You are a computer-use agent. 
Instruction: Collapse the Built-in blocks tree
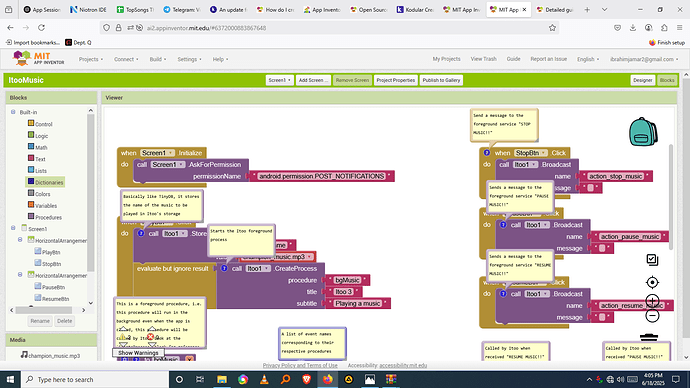(13, 112)
